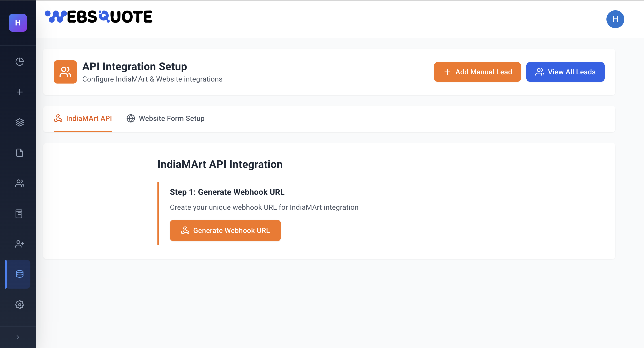Open the analytics dashboard pie chart icon
Screen dimensions: 644x348
pyautogui.click(x=19, y=61)
